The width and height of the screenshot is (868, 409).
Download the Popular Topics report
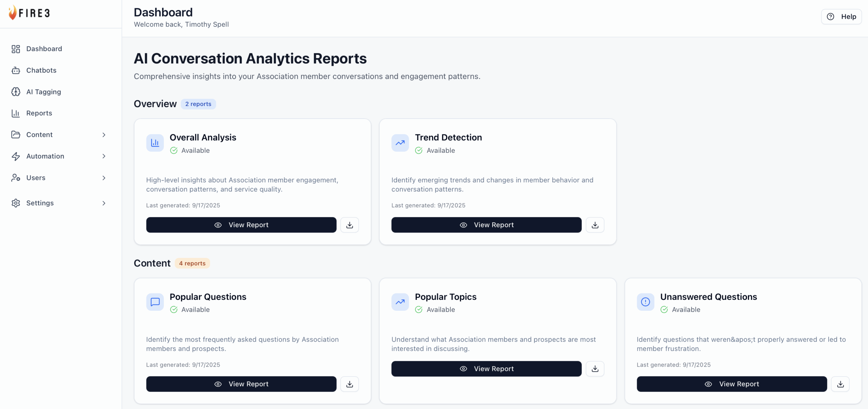click(595, 369)
